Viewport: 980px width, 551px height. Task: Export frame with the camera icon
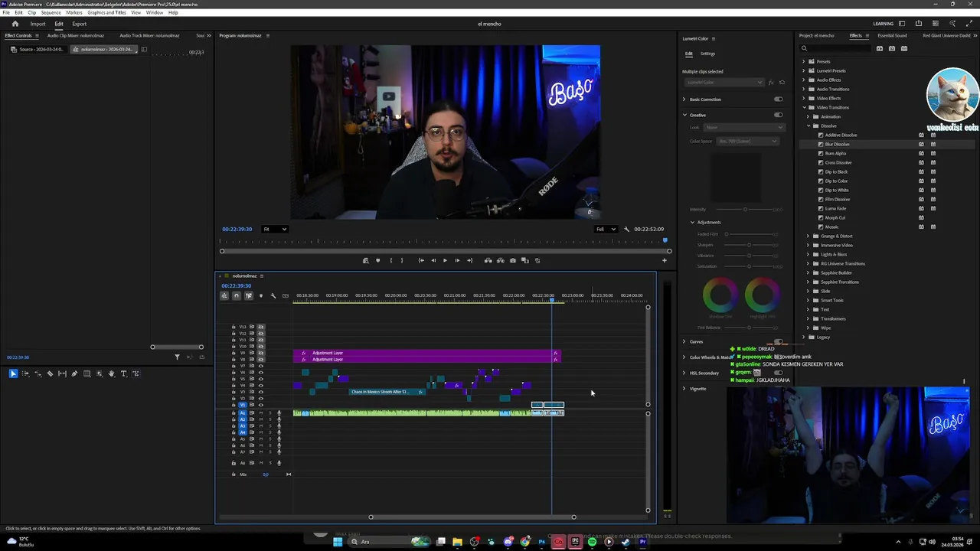pyautogui.click(x=513, y=260)
